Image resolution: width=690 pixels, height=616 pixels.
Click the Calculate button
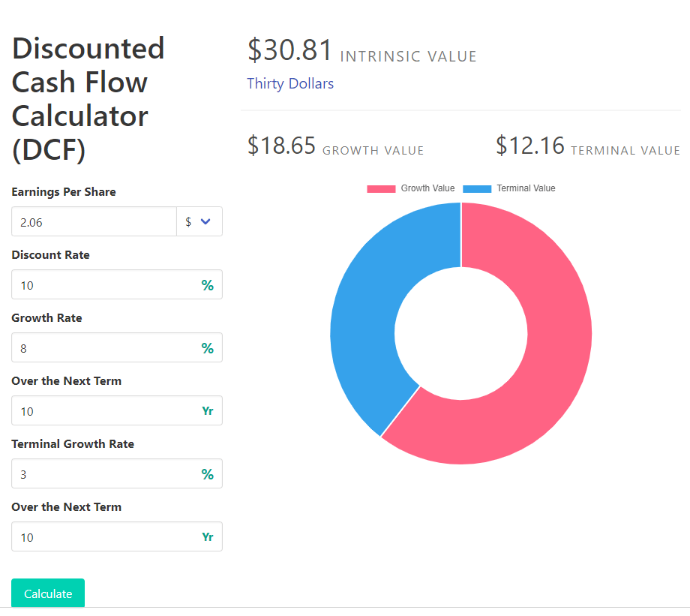click(x=47, y=593)
